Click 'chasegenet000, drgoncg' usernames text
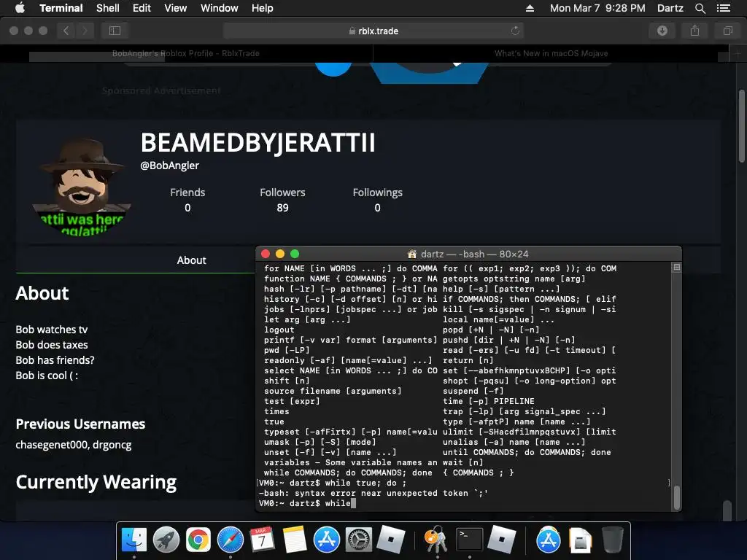The width and height of the screenshot is (747, 560). [74, 445]
